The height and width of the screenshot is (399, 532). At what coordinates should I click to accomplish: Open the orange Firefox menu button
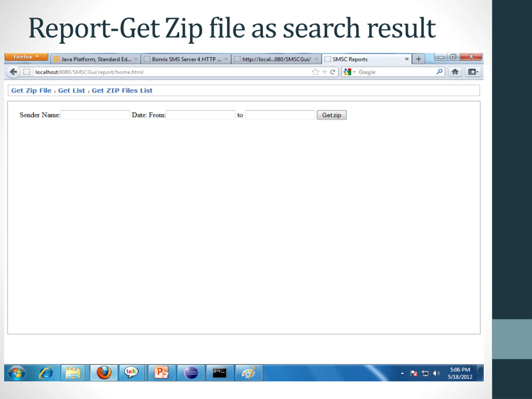point(26,57)
